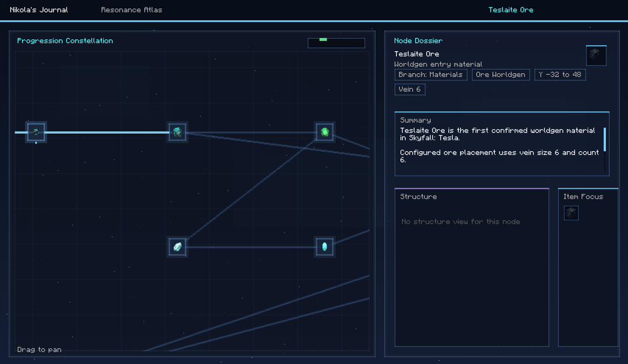Switch to the Resonance Atlas tab
This screenshot has height=364, width=628.
(131, 10)
